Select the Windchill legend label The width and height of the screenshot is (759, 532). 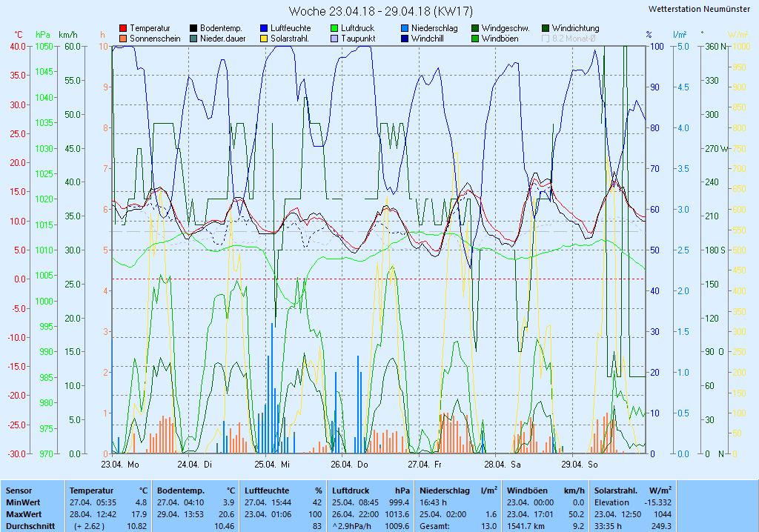[428, 39]
